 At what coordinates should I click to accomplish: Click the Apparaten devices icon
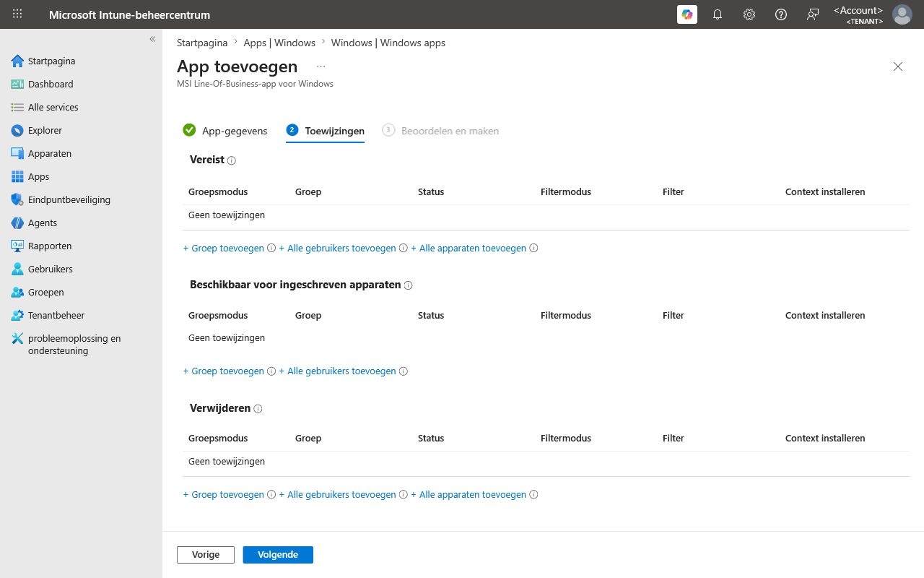click(17, 154)
